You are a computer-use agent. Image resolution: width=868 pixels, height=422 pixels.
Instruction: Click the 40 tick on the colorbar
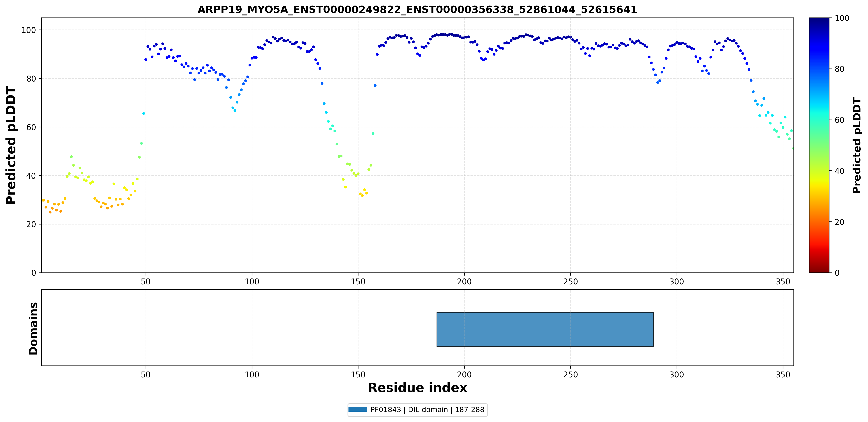839,171
